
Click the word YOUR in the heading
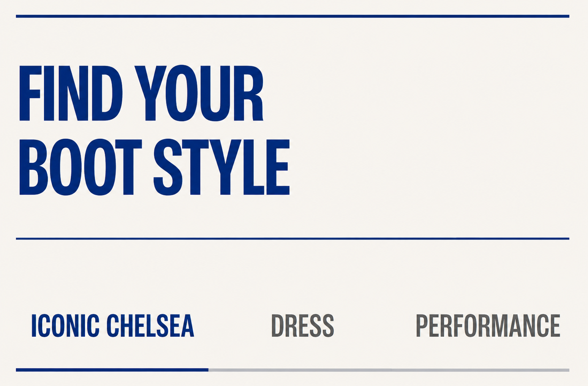tap(199, 93)
